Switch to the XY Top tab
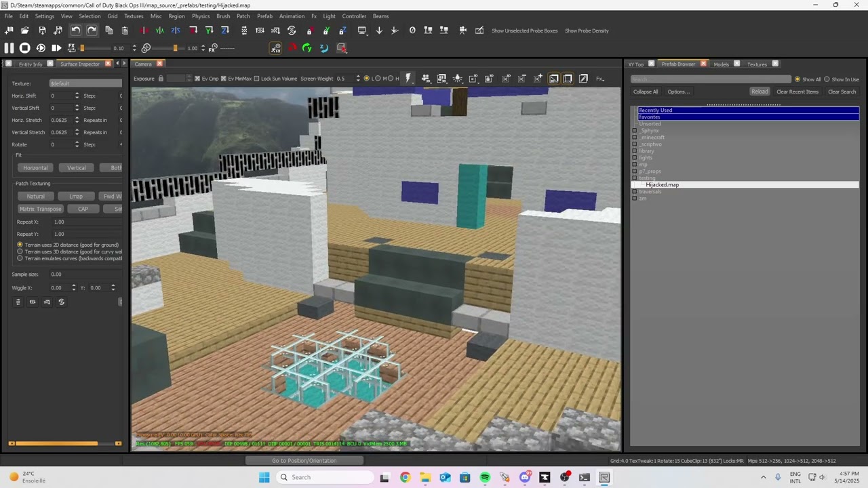 (x=636, y=64)
